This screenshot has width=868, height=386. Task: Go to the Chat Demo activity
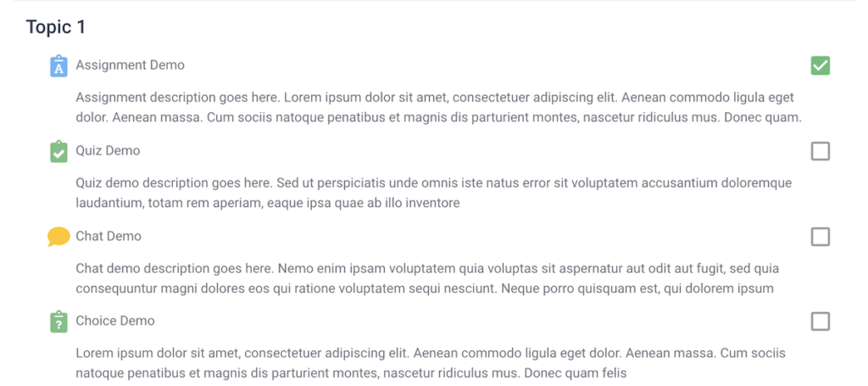point(108,236)
